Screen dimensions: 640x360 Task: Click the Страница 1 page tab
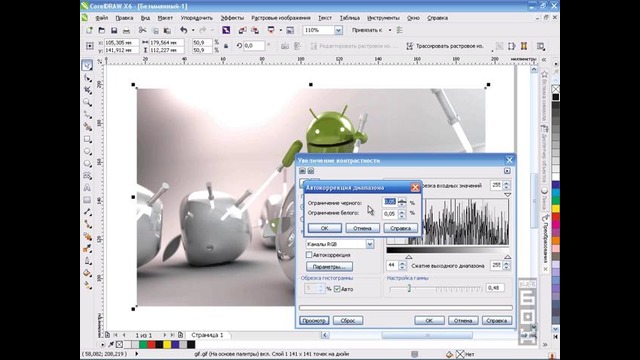point(207,335)
